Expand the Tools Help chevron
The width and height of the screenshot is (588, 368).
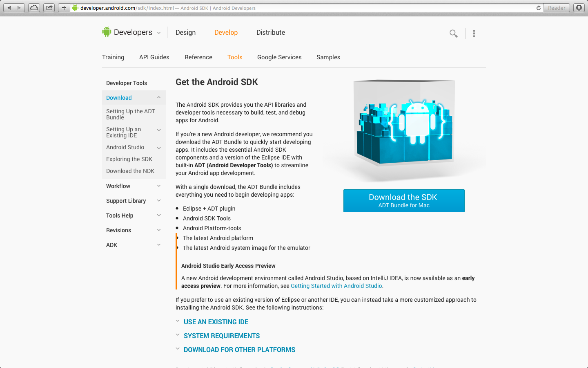(x=159, y=215)
